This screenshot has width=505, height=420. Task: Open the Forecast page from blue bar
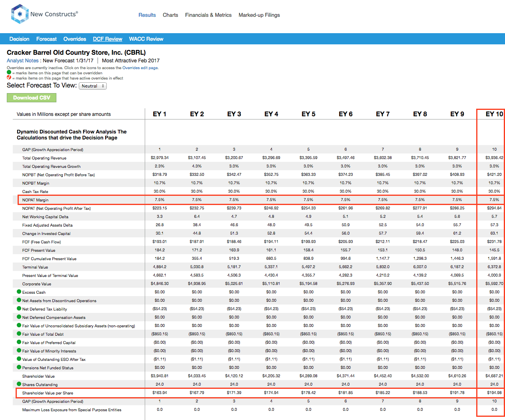tap(46, 39)
